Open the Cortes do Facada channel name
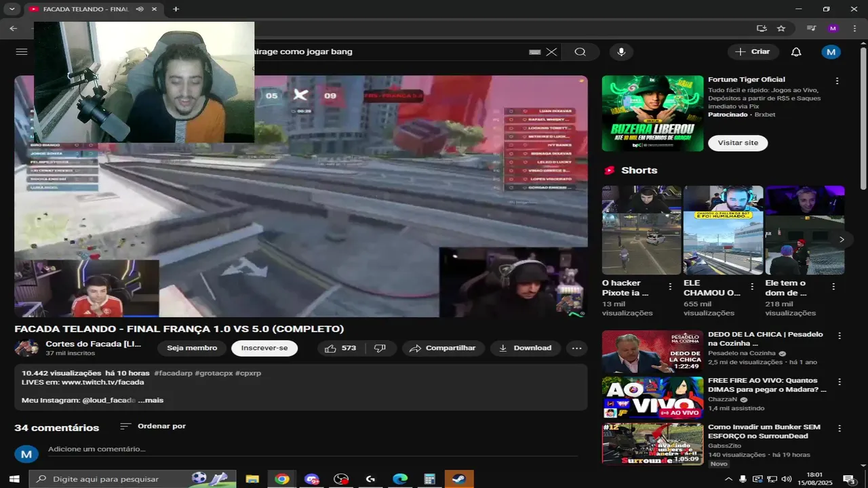 click(94, 344)
